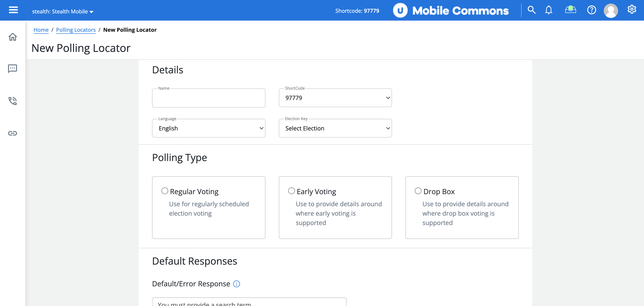Expand the Language dropdown showing English

tap(208, 128)
